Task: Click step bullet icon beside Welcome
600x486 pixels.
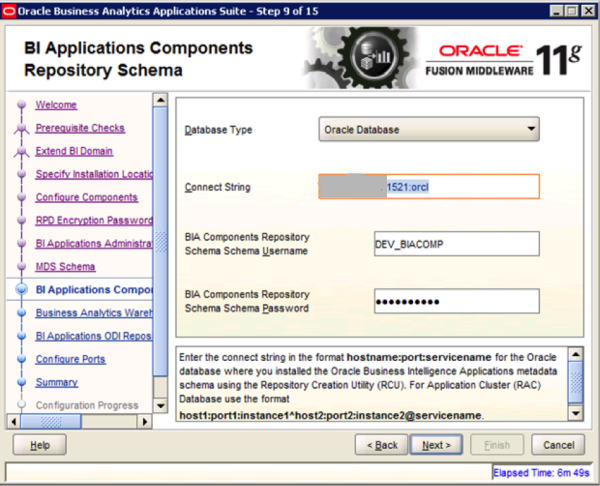Action: click(x=20, y=106)
